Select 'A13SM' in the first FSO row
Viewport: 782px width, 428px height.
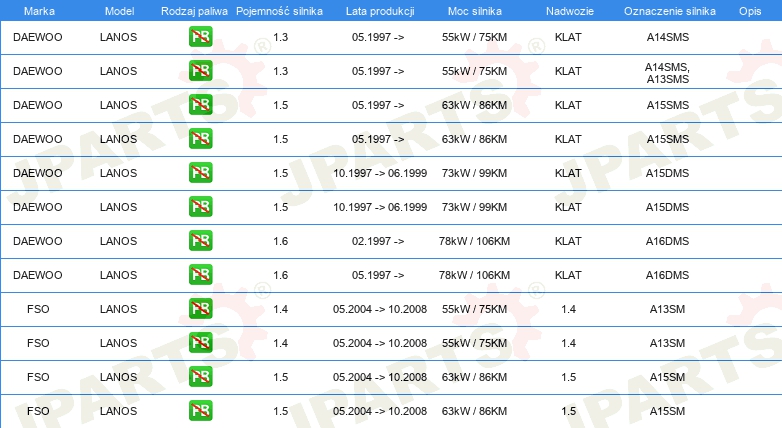click(667, 309)
